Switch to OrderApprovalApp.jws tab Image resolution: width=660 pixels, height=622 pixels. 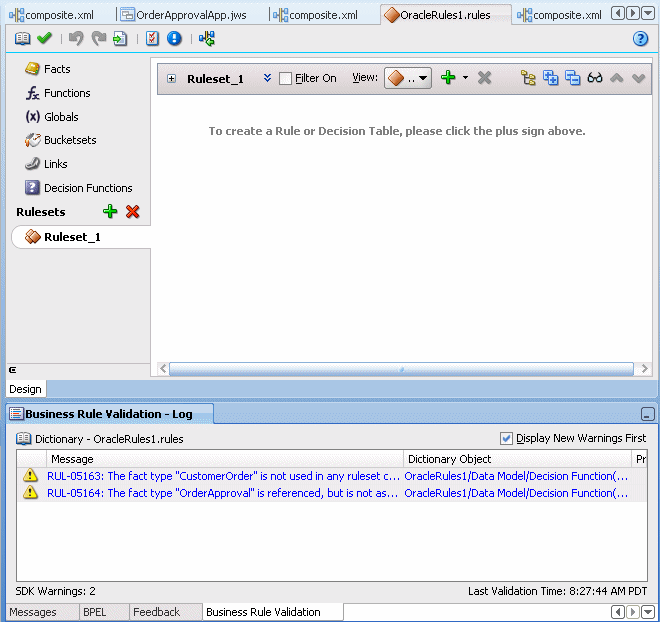tap(184, 15)
